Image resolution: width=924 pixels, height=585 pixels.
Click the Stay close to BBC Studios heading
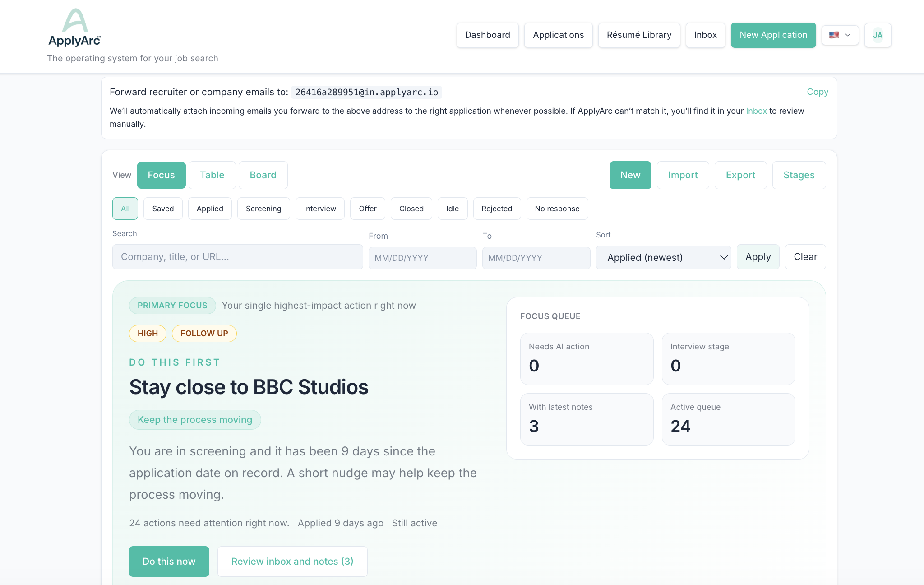(x=249, y=387)
